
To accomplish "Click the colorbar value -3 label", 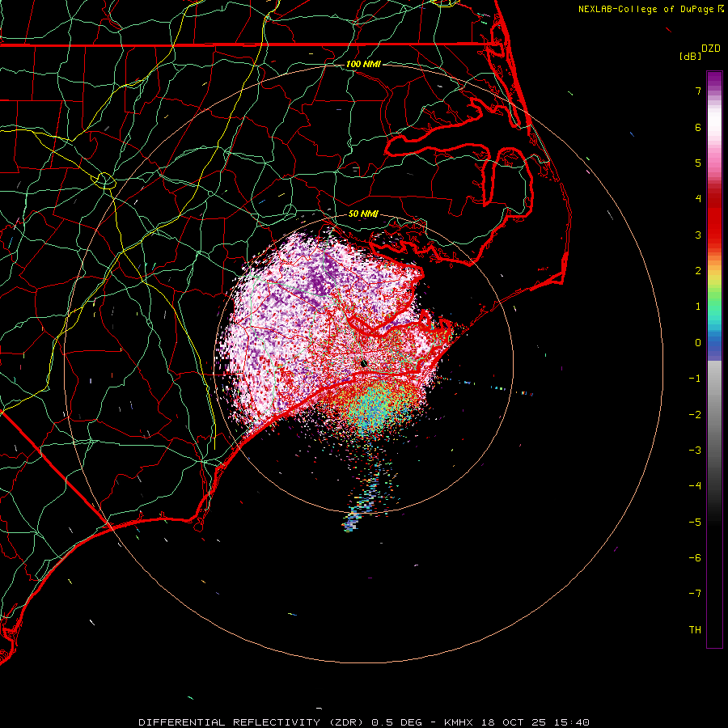I will click(x=695, y=450).
